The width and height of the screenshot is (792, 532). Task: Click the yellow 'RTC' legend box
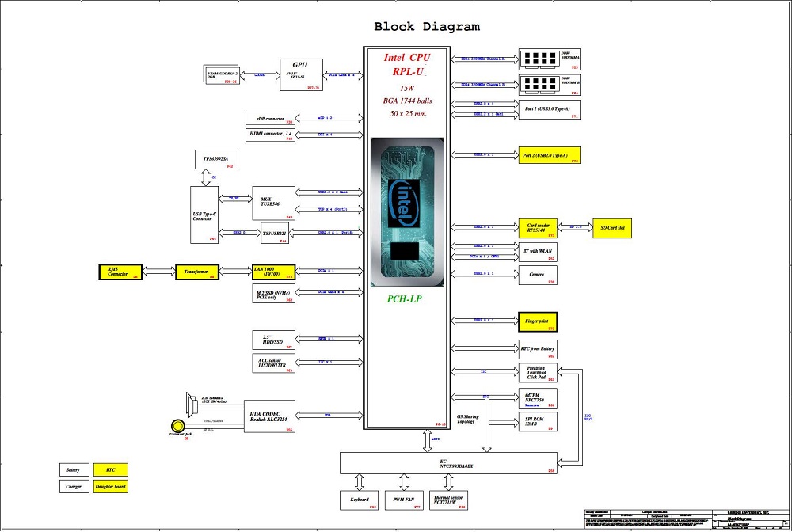click(111, 470)
